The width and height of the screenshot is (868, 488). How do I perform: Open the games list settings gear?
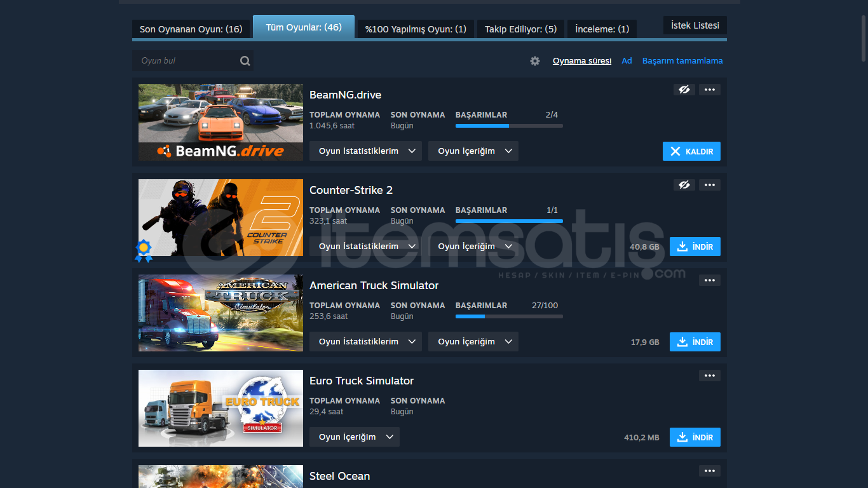535,61
